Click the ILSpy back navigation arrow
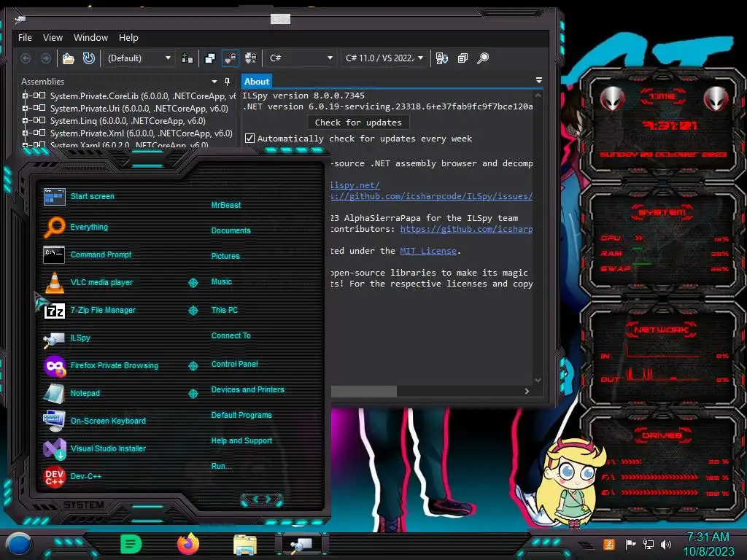Image resolution: width=747 pixels, height=560 pixels. pyautogui.click(x=26, y=58)
